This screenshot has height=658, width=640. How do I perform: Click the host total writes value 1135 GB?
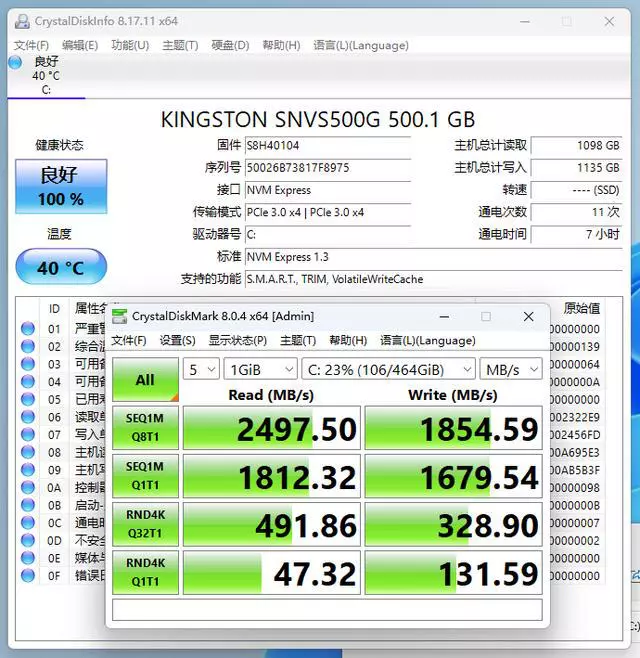(x=576, y=168)
